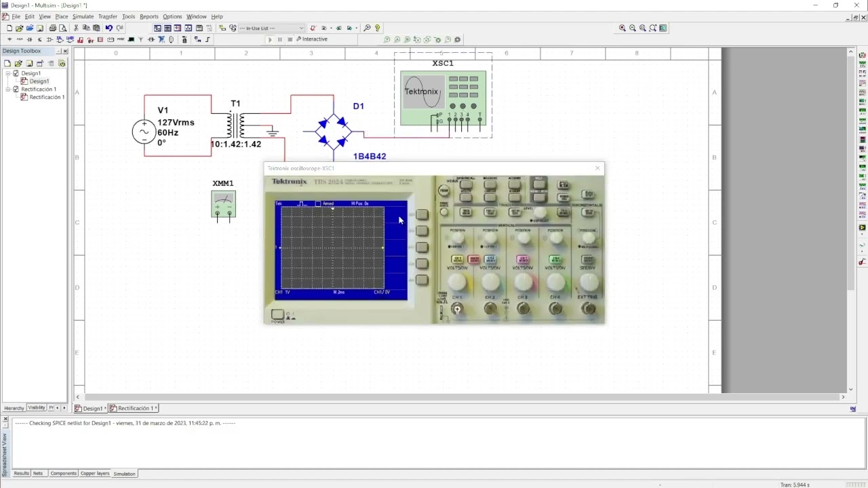The image size is (868, 488).
Task: Click the SEC/DIV knob on the oscilloscope
Action: click(589, 282)
